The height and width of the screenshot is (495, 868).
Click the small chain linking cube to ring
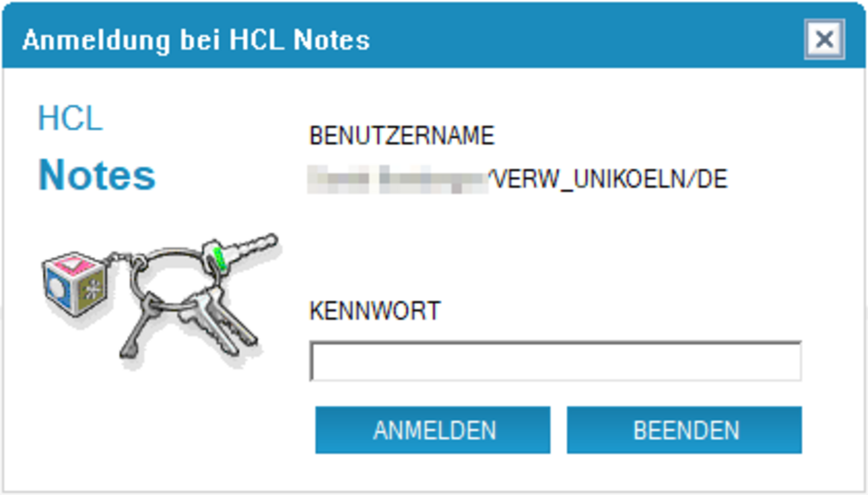click(x=121, y=259)
